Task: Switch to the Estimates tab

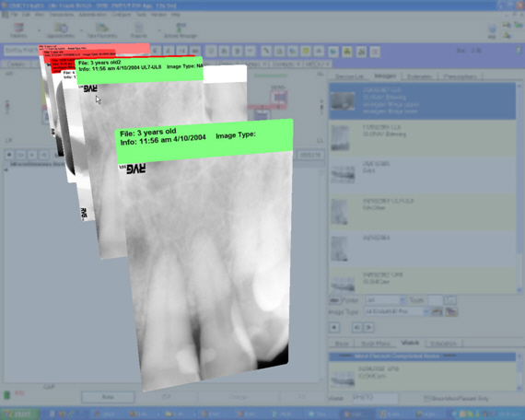Action: coord(419,76)
